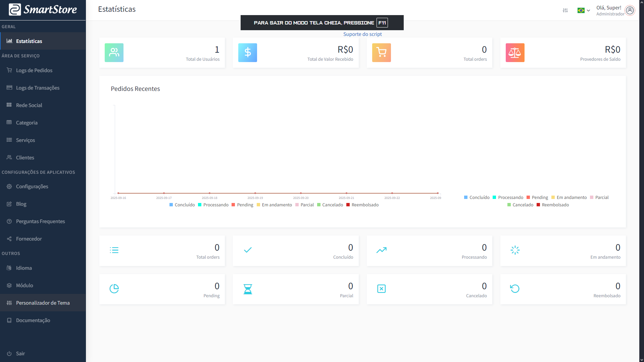Click the Total de Usuários users icon
The image size is (644, 362).
(x=114, y=53)
